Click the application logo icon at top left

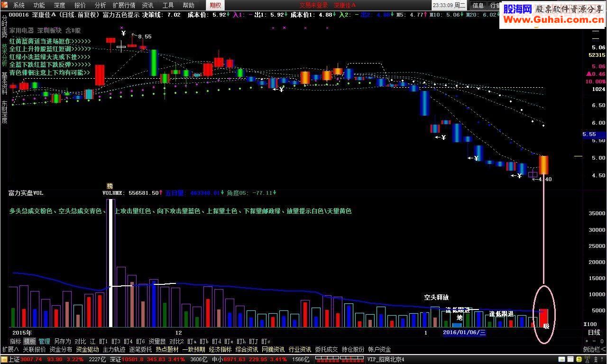5,5
